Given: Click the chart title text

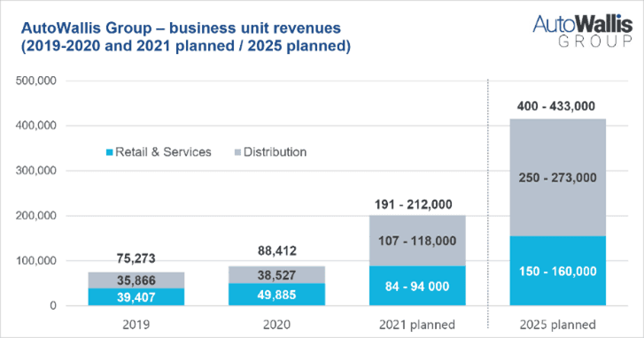Looking at the screenshot, I should (x=186, y=37).
